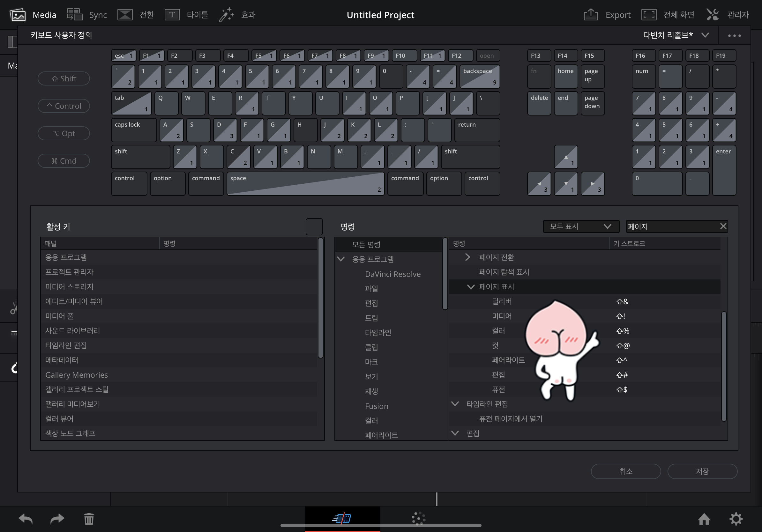The width and height of the screenshot is (762, 532).
Task: Open the Titles (타이틀) icon
Action: click(172, 15)
